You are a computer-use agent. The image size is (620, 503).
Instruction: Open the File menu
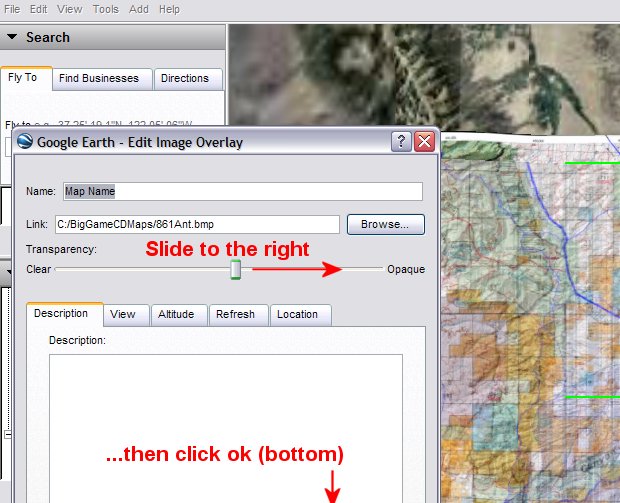(x=12, y=9)
